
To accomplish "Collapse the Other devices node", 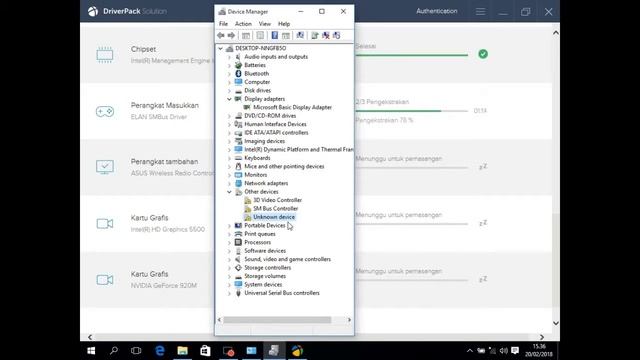I will (229, 192).
